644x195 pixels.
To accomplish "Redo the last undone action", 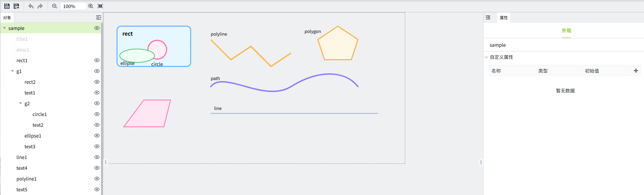I will 40,6.
